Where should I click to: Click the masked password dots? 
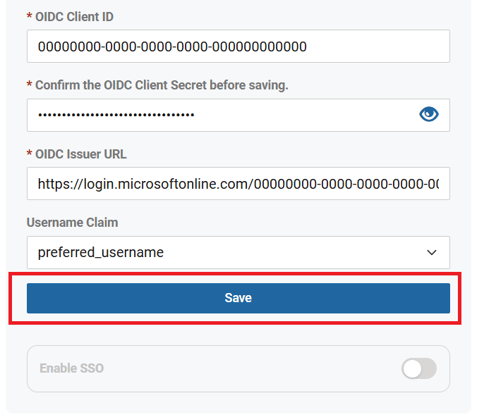(116, 115)
